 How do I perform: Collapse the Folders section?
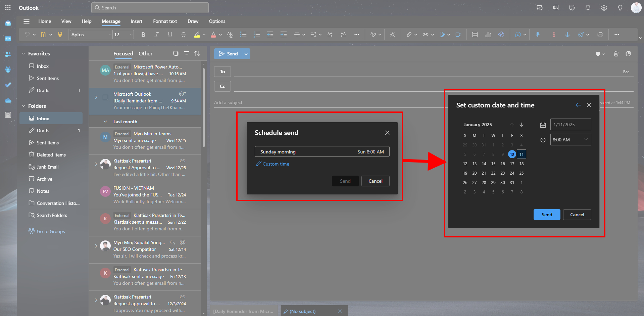pos(23,106)
